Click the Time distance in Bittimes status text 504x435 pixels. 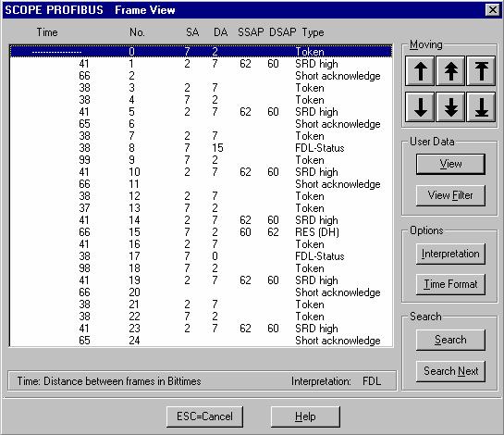point(109,381)
